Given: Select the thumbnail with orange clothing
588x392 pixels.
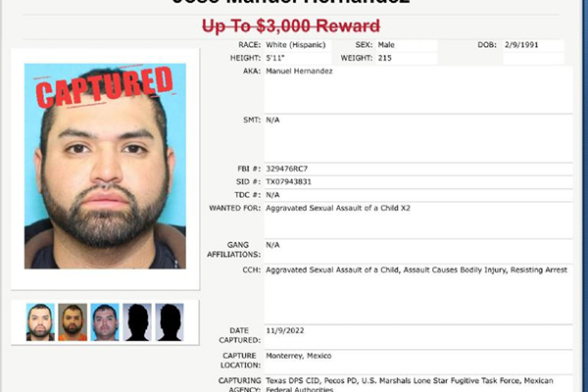Looking at the screenshot, I should coord(73,322).
